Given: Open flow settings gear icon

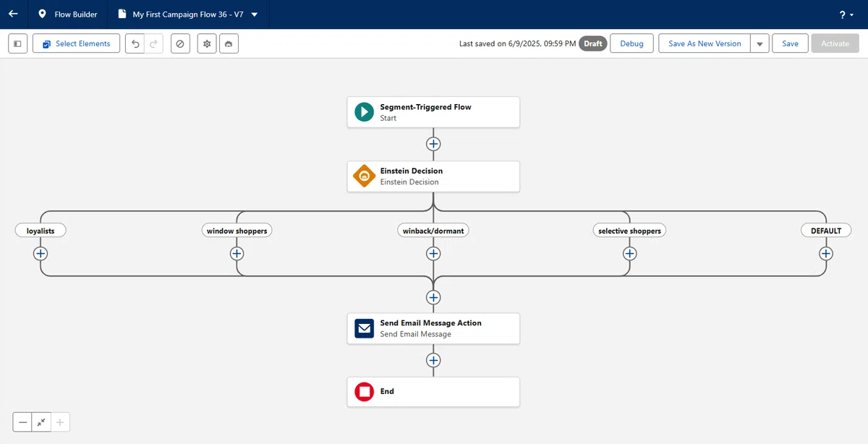Looking at the screenshot, I should point(207,43).
